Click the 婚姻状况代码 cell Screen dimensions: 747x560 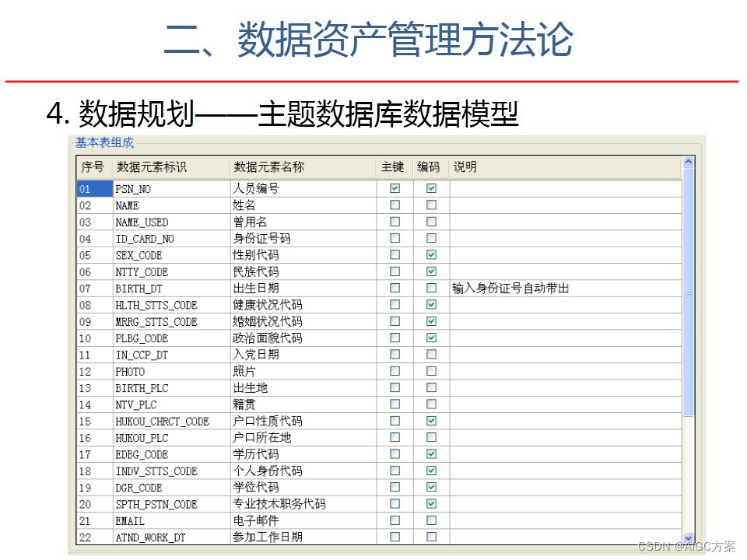tap(303, 321)
